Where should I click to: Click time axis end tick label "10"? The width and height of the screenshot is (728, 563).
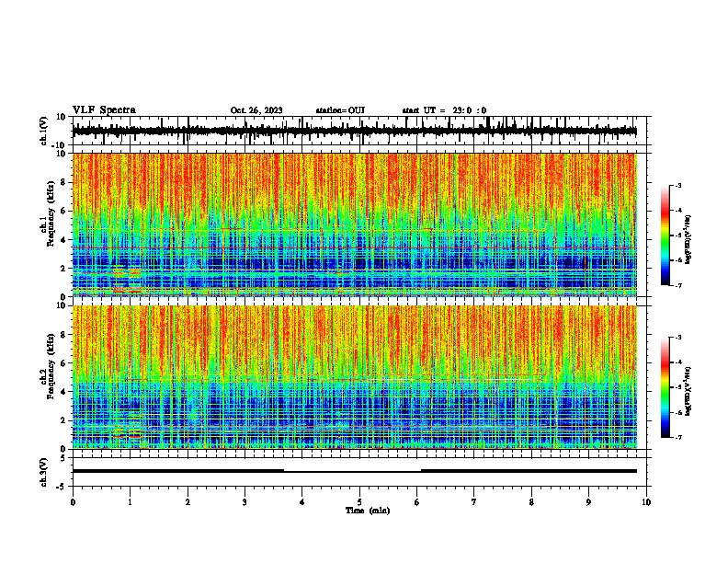click(x=646, y=502)
